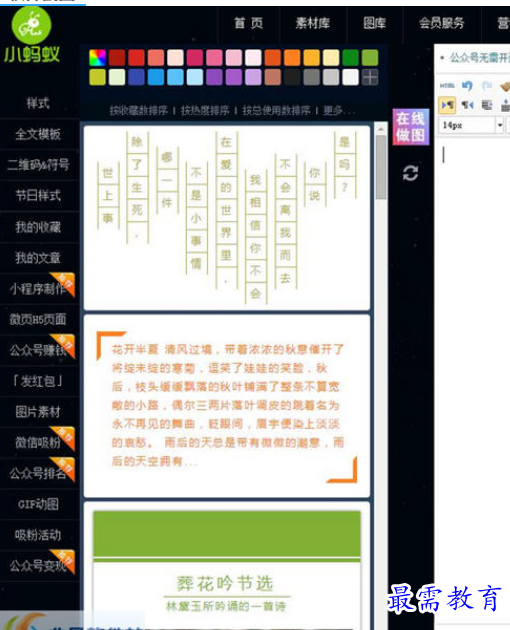Select the black color swatch

[292, 77]
